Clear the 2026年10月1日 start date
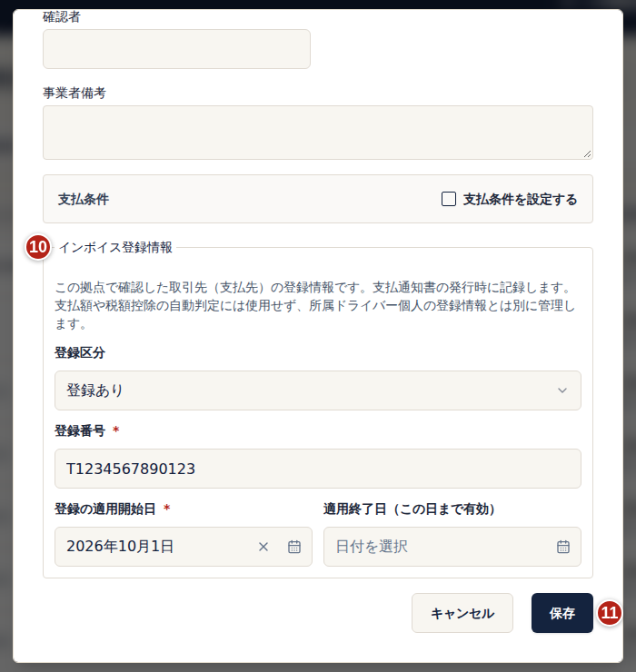 263,547
